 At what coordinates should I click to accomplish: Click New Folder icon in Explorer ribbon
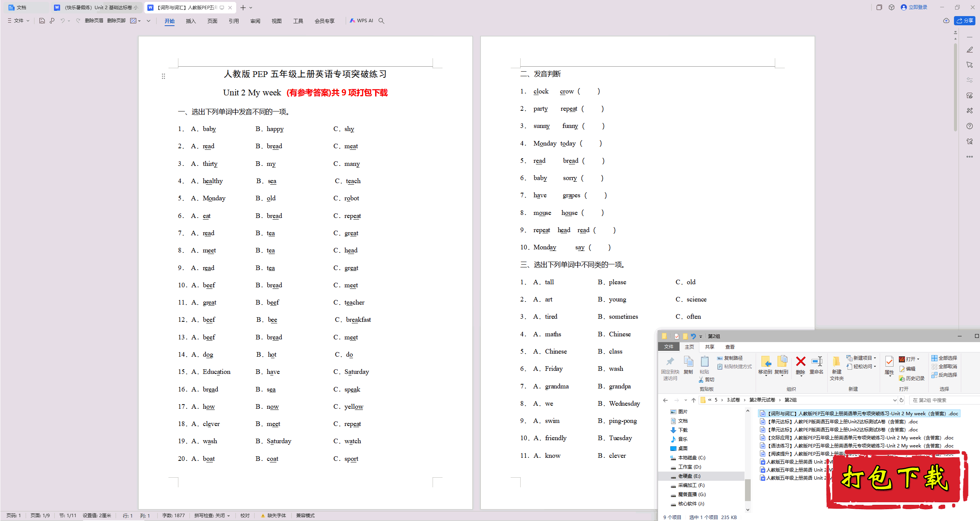point(837,368)
